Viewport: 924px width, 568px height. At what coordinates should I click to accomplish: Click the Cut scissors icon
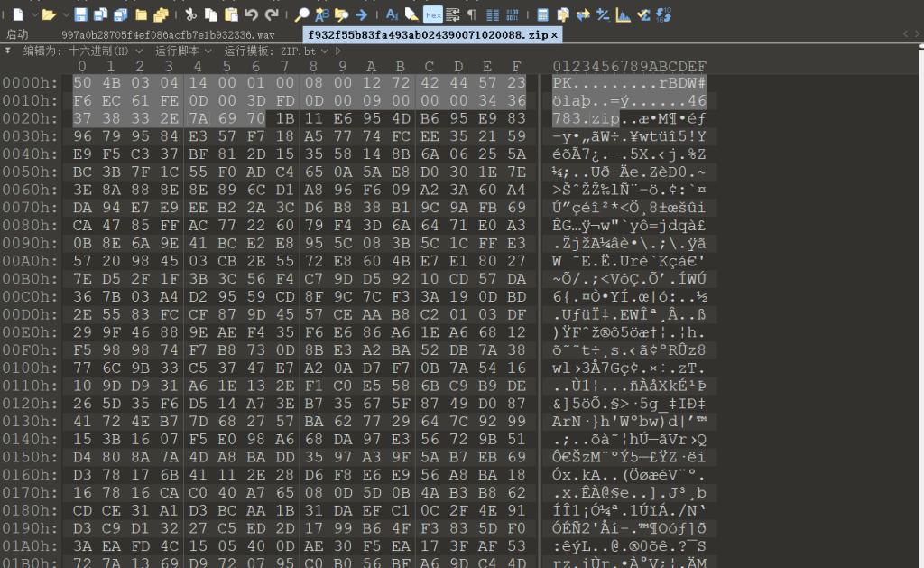coord(190,14)
